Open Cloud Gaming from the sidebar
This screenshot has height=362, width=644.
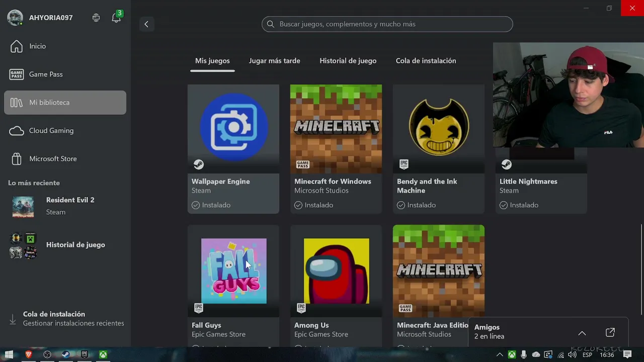[x=65, y=131]
